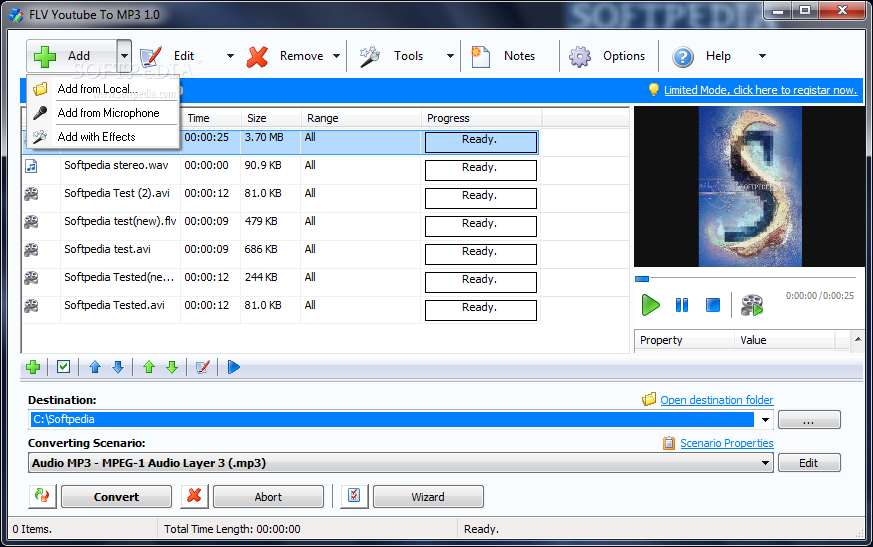Open the Notes toolbar button
The image size is (873, 547).
504,56
